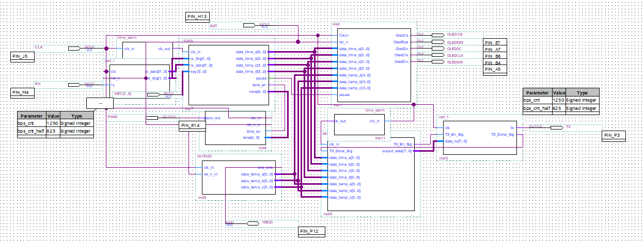Click the RST input pin symbol
The width and height of the screenshot is (644, 241).
pos(249,25)
